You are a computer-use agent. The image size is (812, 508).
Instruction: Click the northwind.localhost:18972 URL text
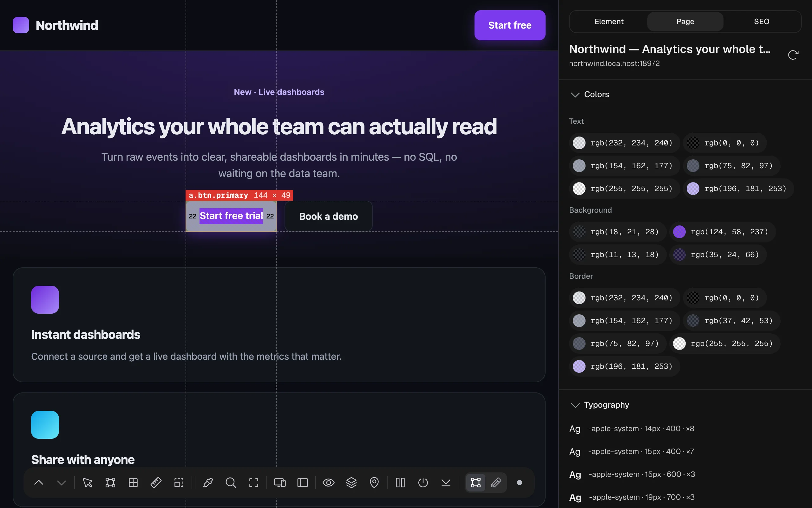(614, 63)
